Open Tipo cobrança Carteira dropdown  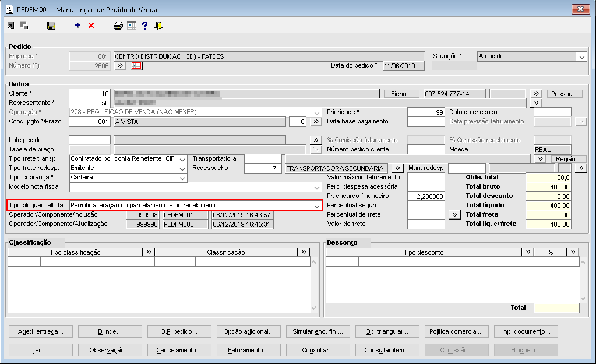tap(182, 178)
